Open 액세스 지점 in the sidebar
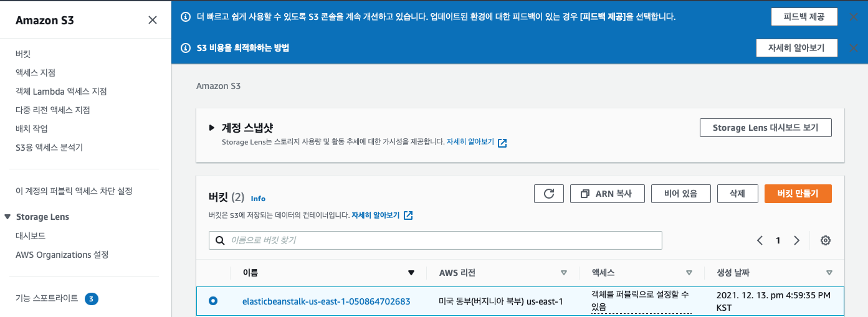868x317 pixels. [36, 73]
